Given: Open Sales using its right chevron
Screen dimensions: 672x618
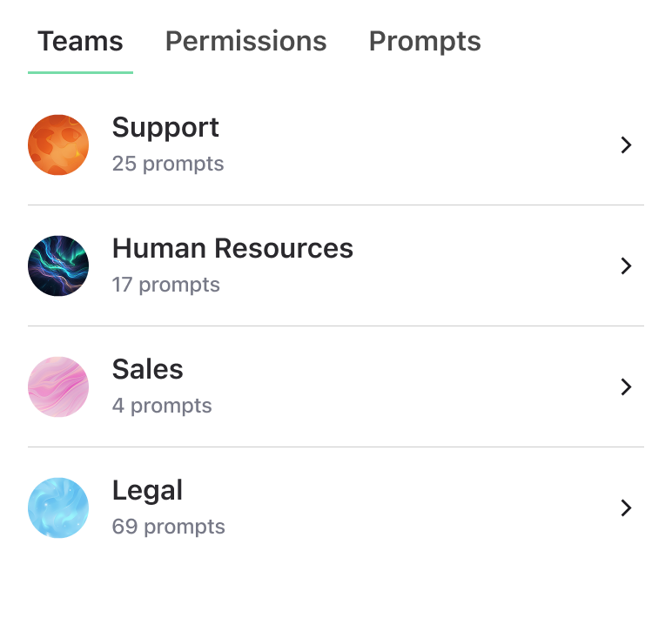Looking at the screenshot, I should (x=625, y=387).
